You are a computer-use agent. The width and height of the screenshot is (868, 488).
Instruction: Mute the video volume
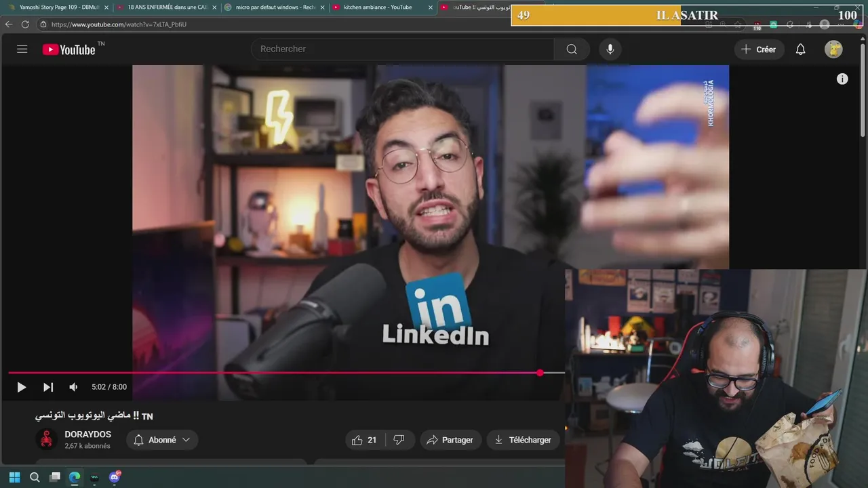[x=73, y=387]
